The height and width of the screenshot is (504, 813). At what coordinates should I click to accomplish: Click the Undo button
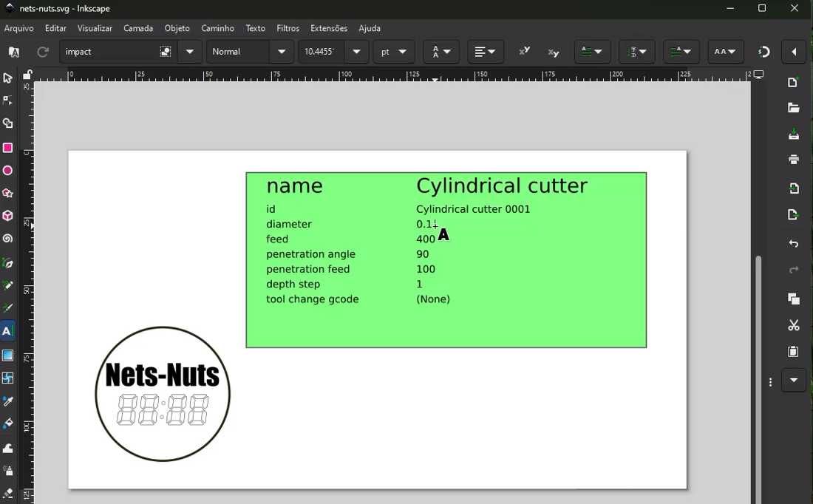pos(794,244)
